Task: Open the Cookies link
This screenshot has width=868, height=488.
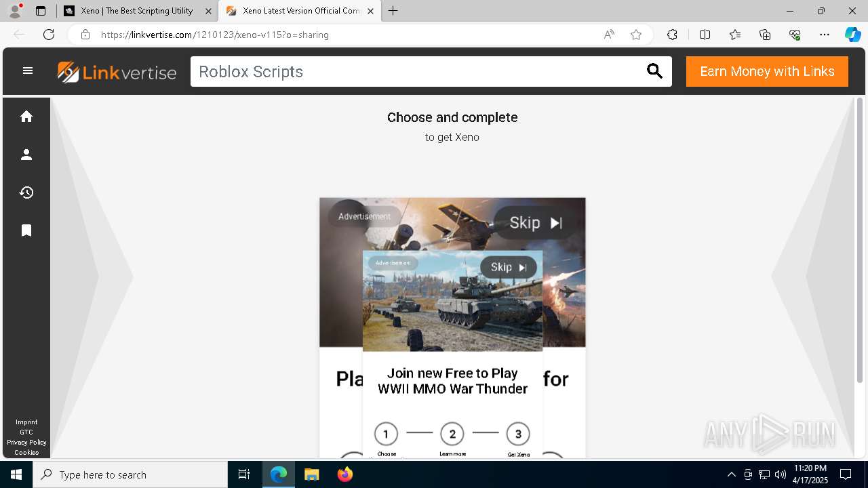Action: pos(26,453)
